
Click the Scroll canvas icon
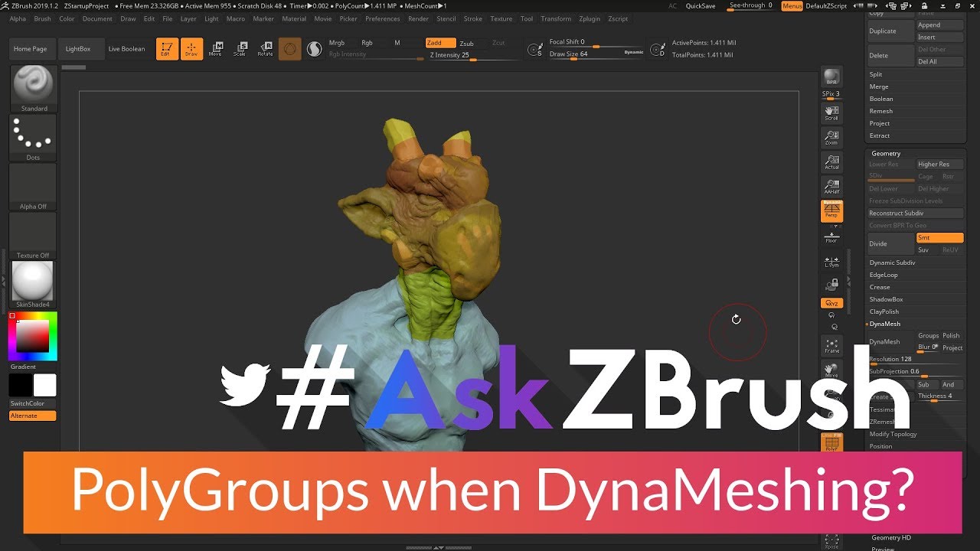click(831, 113)
